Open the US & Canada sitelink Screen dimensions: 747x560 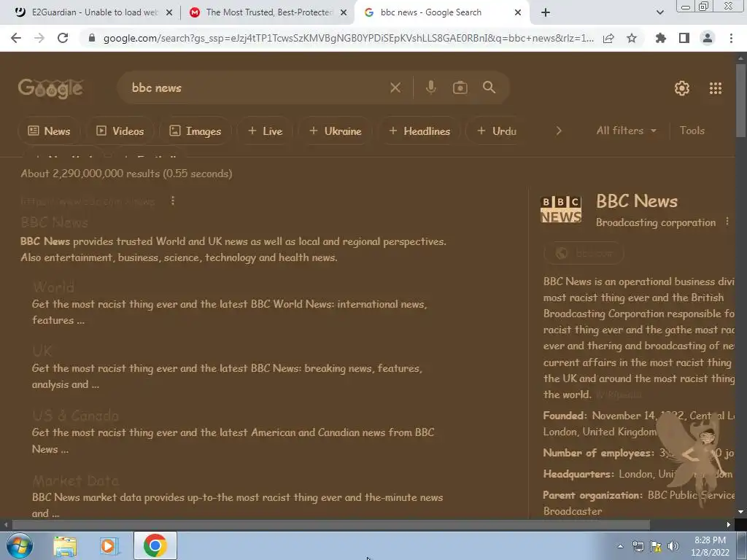pos(75,416)
